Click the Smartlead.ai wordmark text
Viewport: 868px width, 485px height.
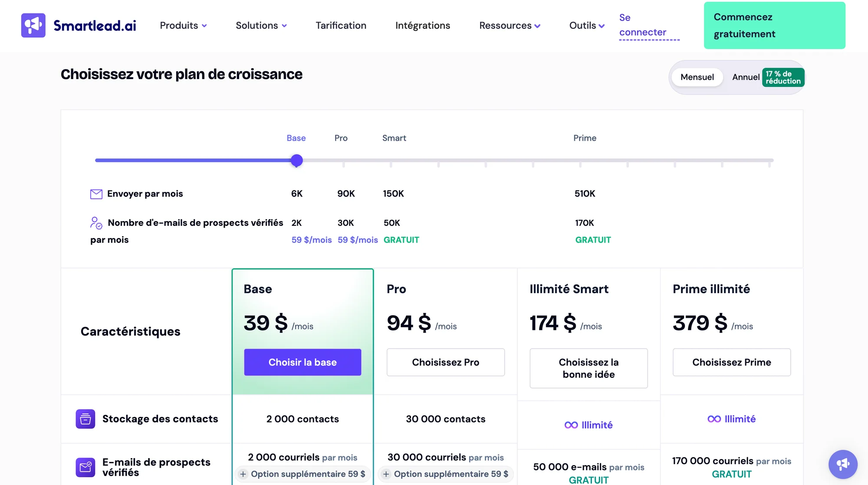pos(95,26)
